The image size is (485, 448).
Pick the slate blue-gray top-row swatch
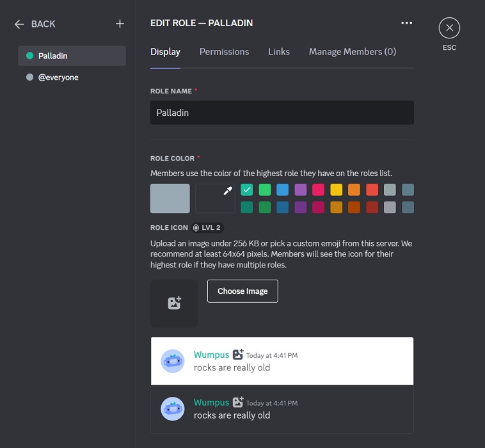(408, 189)
